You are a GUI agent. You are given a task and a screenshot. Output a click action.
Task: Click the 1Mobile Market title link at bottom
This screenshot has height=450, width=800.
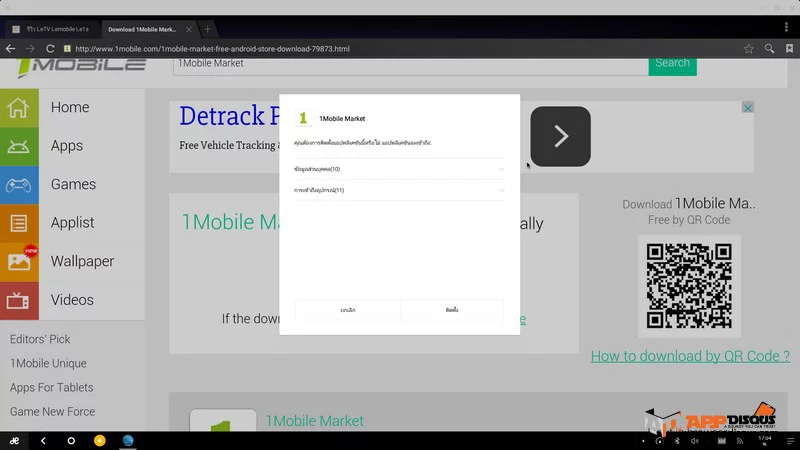coord(314,421)
